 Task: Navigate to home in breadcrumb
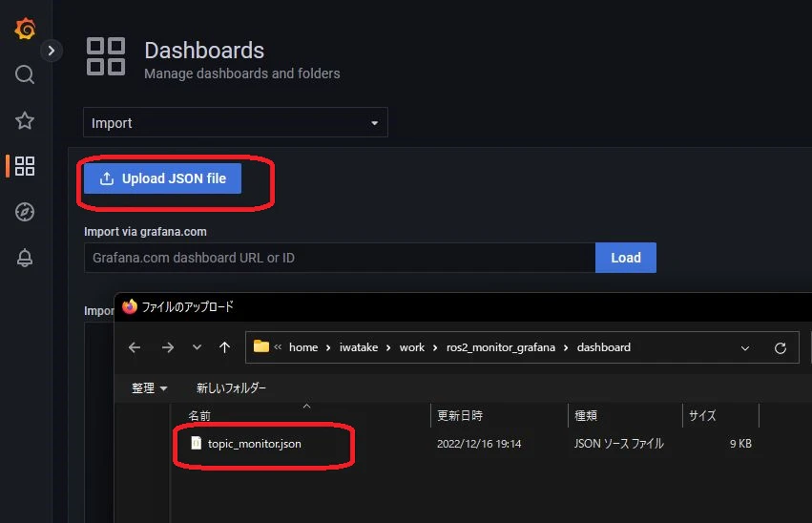point(303,347)
